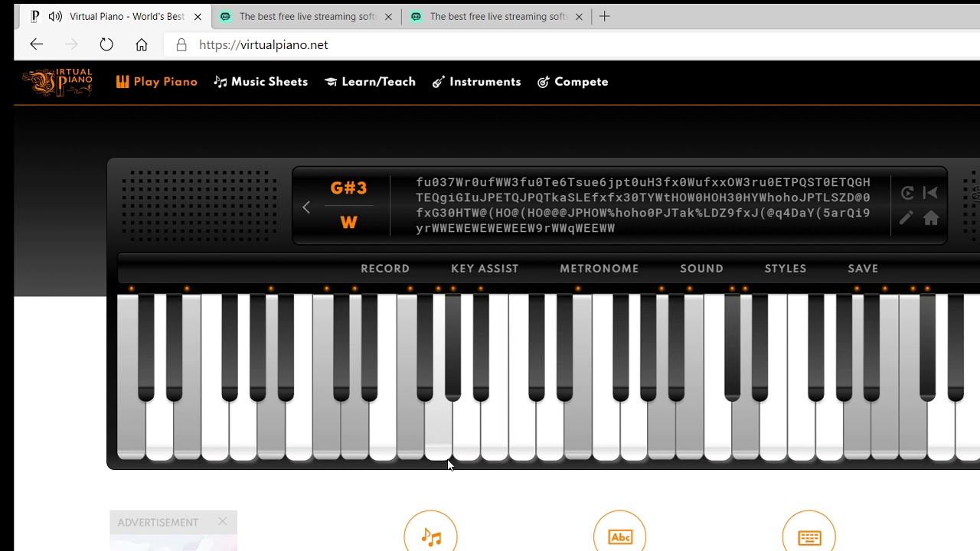This screenshot has height=551, width=980.
Task: Switch to the Virtual Piano browser tab
Action: pos(115,16)
